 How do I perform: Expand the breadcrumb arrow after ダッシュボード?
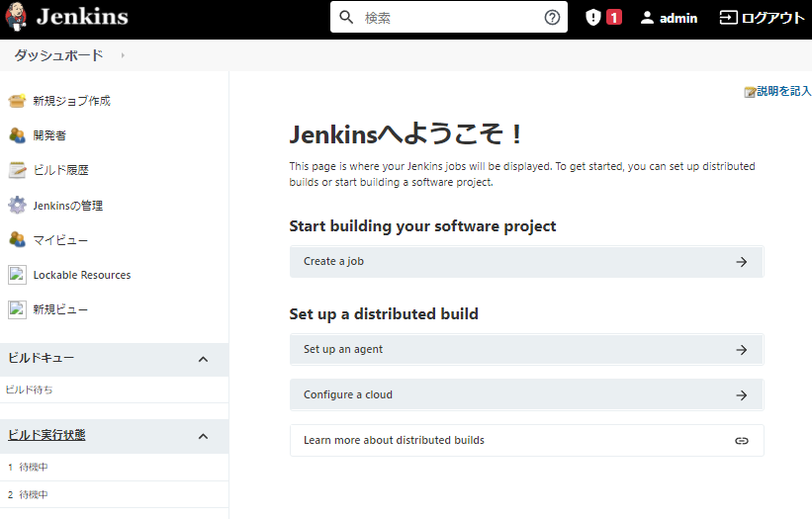(x=123, y=55)
